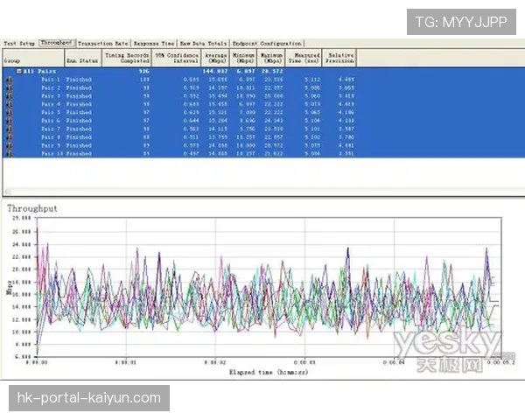Viewport: 525px width, 420px height.
Task: Click the Timing Records Completed column header
Action: pos(127,57)
